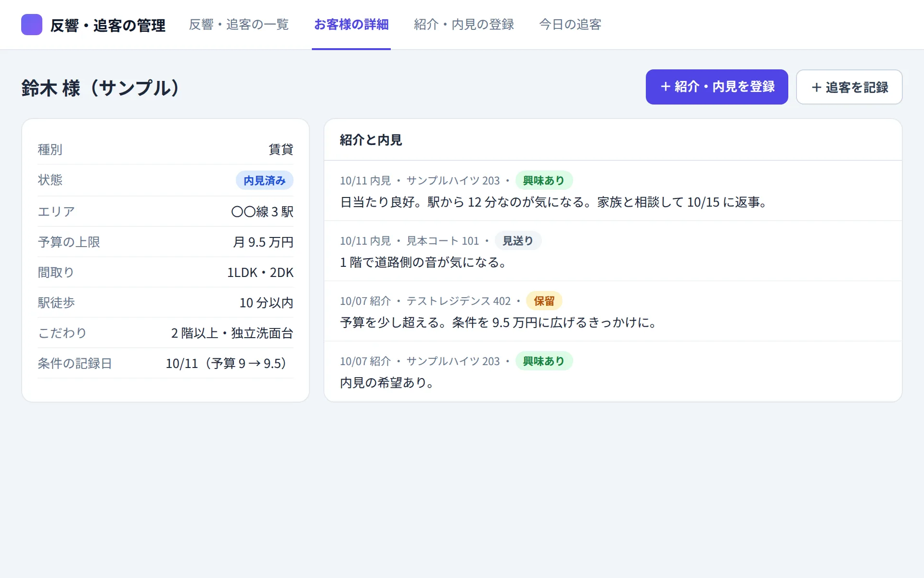Click the ＋紹介・内見を登録 button
The height and width of the screenshot is (578, 924).
(717, 87)
